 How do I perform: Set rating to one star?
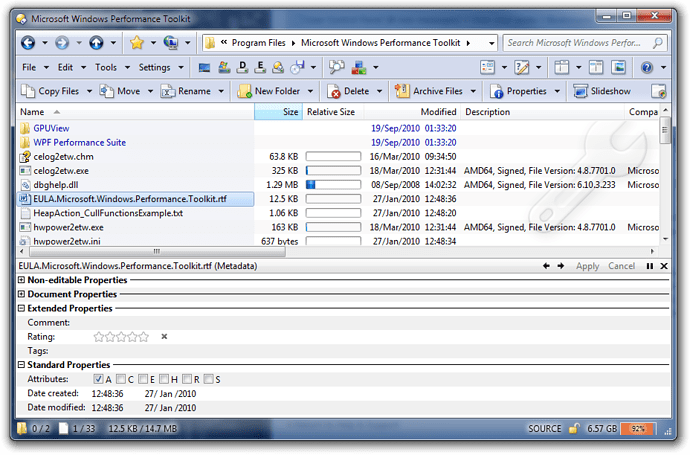(99, 337)
